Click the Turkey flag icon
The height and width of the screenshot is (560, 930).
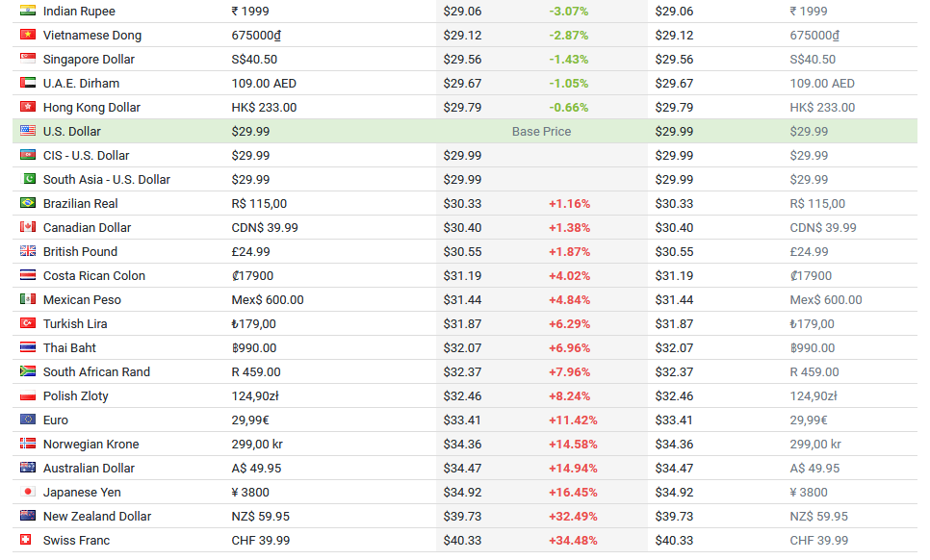[x=28, y=323]
